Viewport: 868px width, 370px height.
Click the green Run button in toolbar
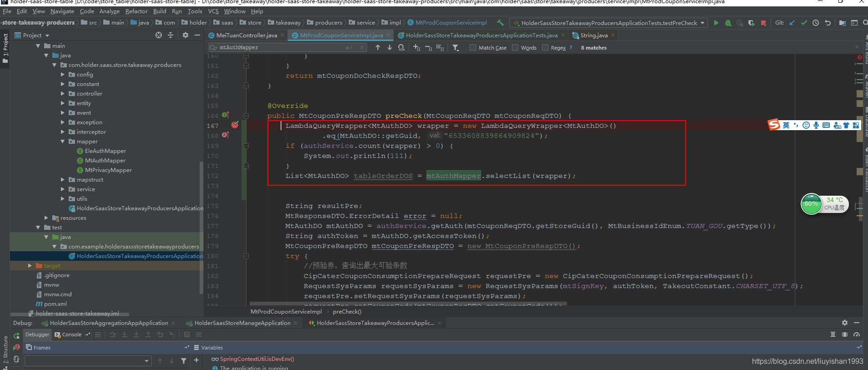click(716, 23)
